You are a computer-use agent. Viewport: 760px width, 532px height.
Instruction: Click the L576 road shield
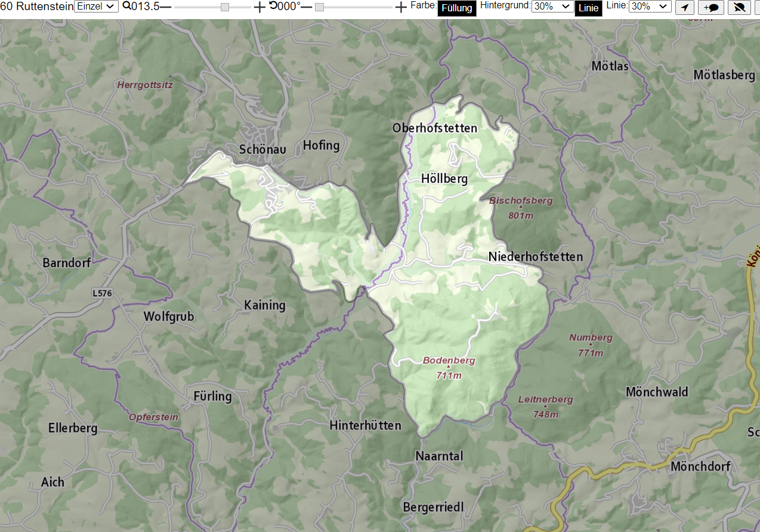click(x=102, y=293)
